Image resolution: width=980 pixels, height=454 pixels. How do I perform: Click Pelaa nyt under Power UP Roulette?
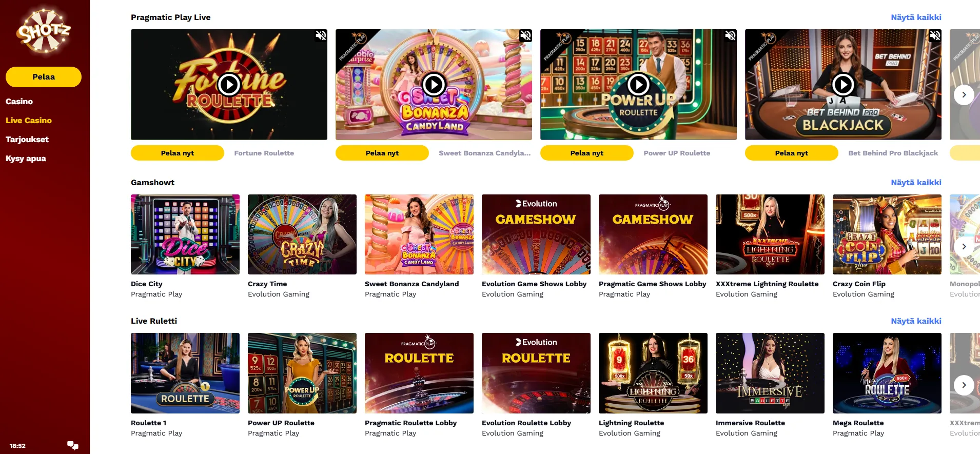pos(587,153)
